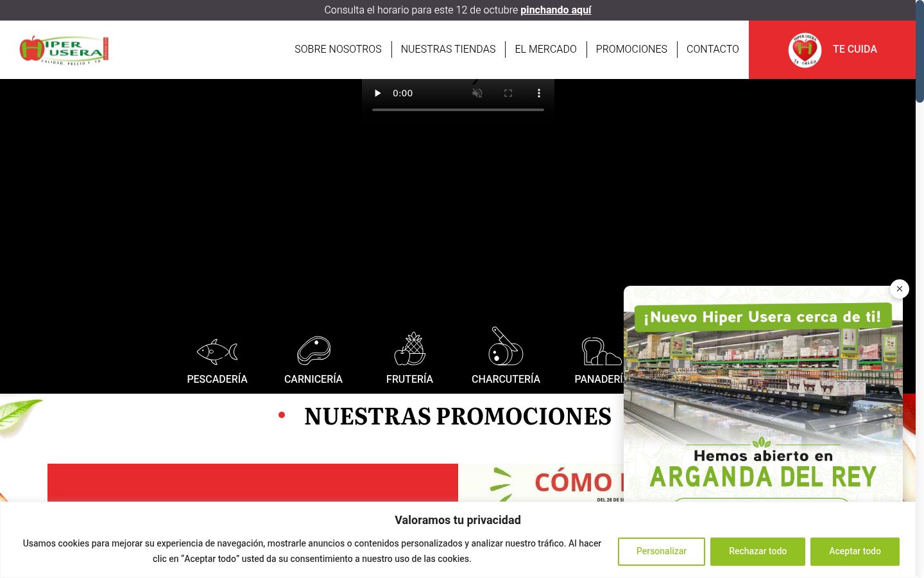Click the Carnicería label
The width and height of the screenshot is (924, 578).
pyautogui.click(x=314, y=379)
